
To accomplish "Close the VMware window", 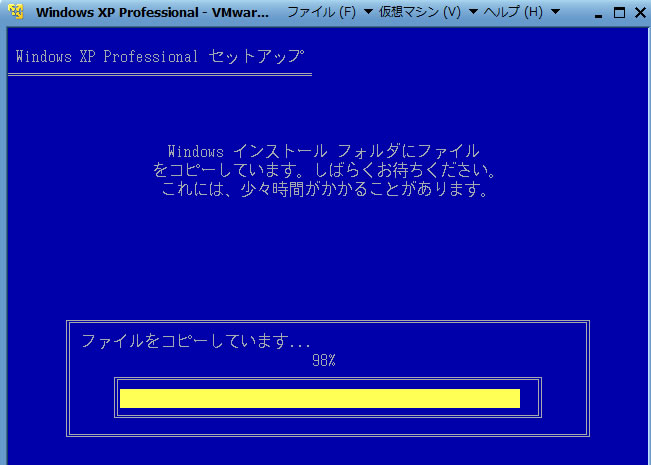I will pyautogui.click(x=641, y=13).
